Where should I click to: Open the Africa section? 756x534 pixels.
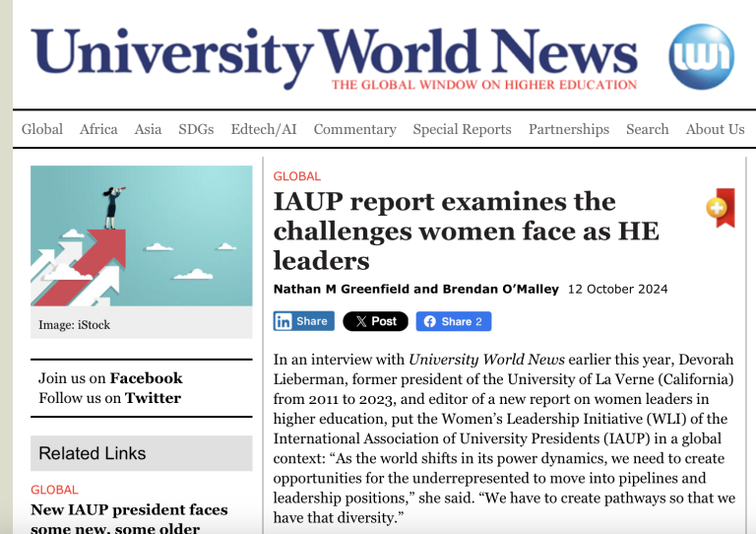tap(98, 129)
